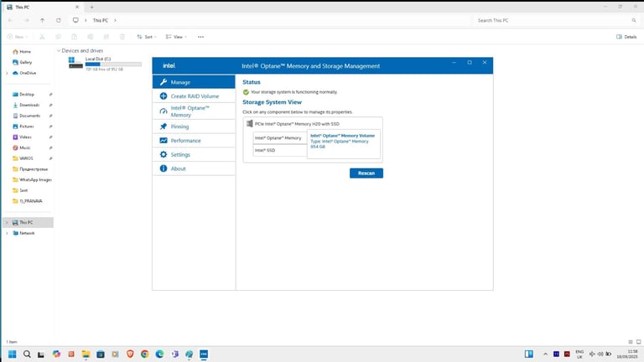This screenshot has width=644, height=362.
Task: Click the Rescan button
Action: click(x=366, y=173)
